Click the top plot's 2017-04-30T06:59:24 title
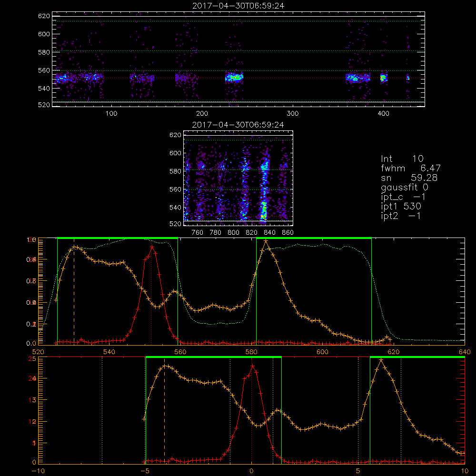Image resolution: width=476 pixels, height=476 pixels. tap(238, 6)
